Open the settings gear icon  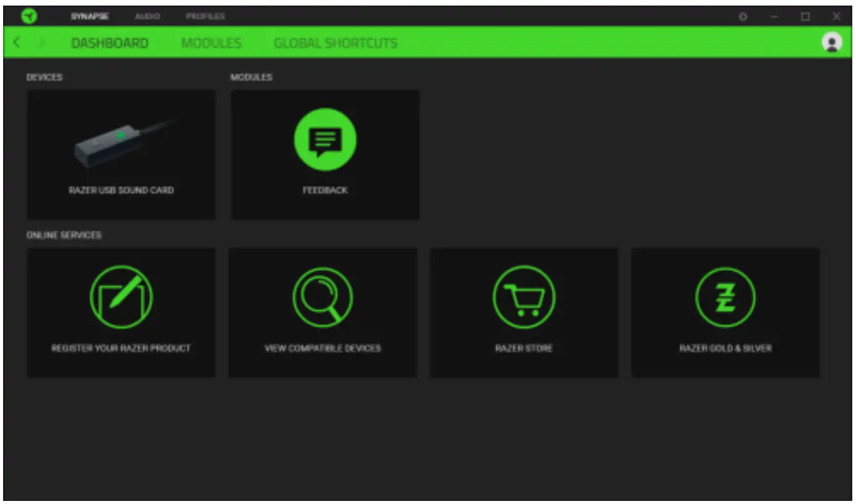pyautogui.click(x=743, y=17)
